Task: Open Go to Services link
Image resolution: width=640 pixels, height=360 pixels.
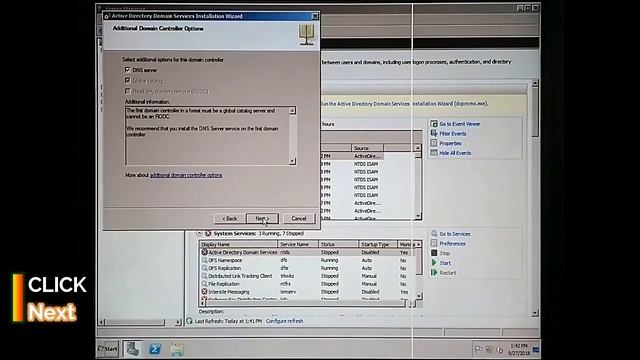Action: coord(455,234)
